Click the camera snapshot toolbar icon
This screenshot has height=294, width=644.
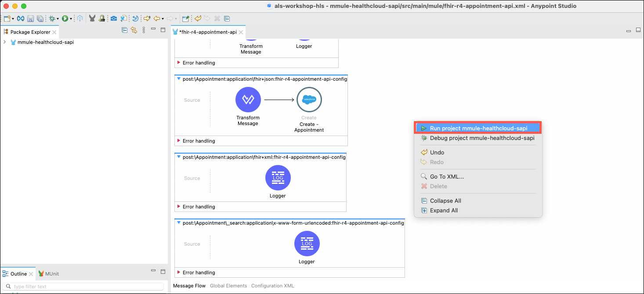113,18
